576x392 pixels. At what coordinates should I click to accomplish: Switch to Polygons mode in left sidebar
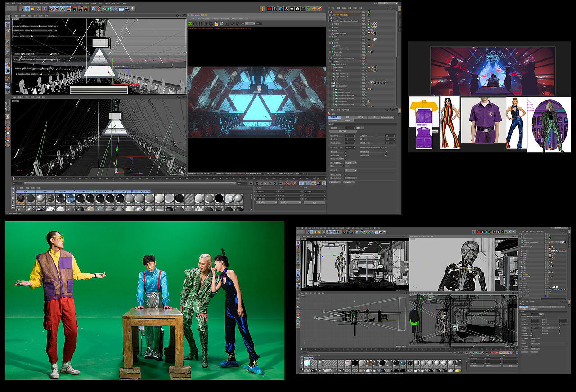[x=8, y=54]
